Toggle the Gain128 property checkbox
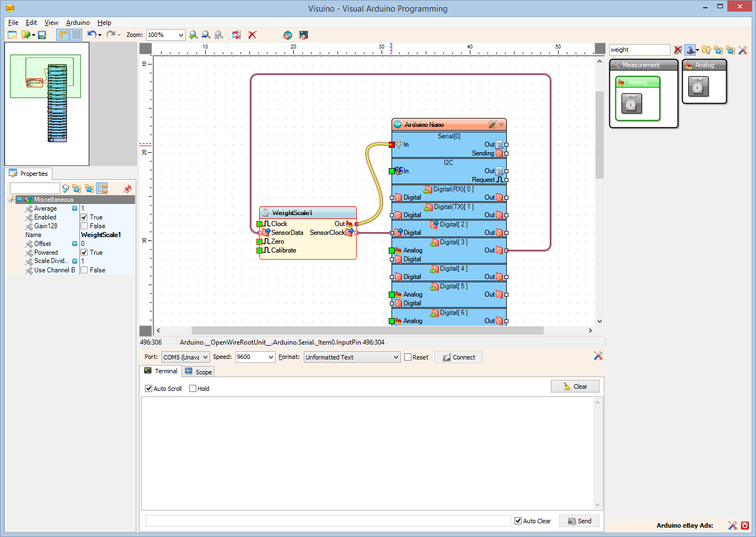 [x=84, y=226]
